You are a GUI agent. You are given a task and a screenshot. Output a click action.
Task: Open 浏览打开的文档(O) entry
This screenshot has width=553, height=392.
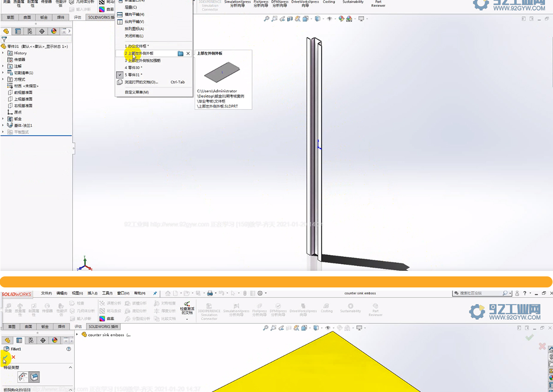click(141, 82)
